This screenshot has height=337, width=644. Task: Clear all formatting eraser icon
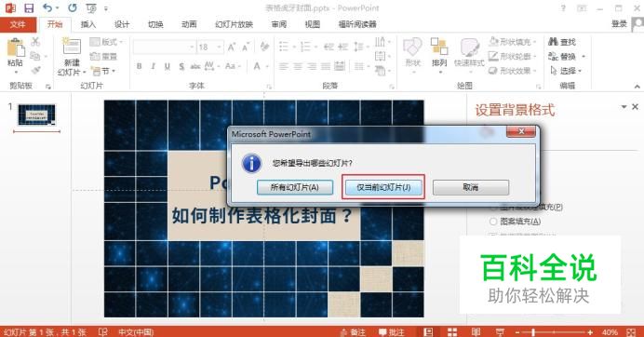tap(264, 47)
